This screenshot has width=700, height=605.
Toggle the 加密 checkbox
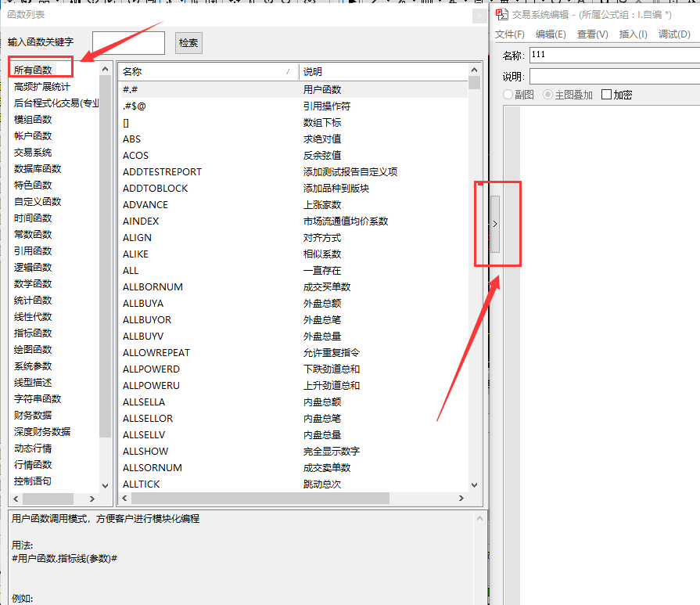coord(606,95)
